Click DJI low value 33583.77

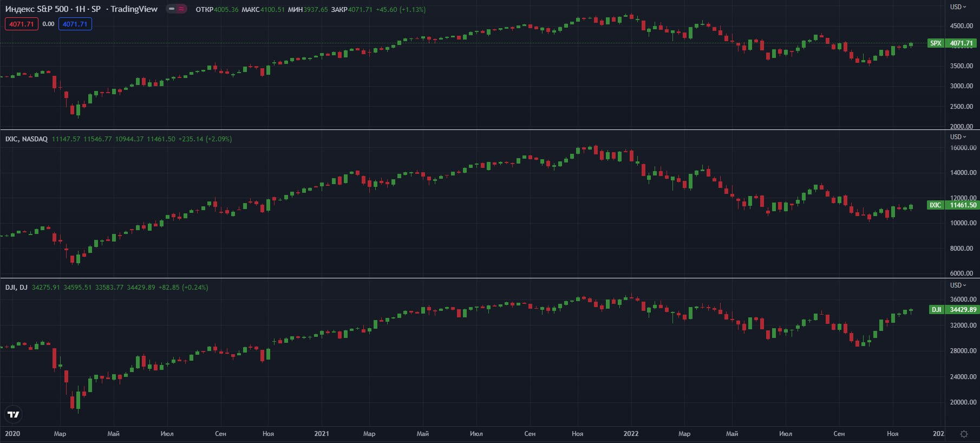(x=109, y=288)
